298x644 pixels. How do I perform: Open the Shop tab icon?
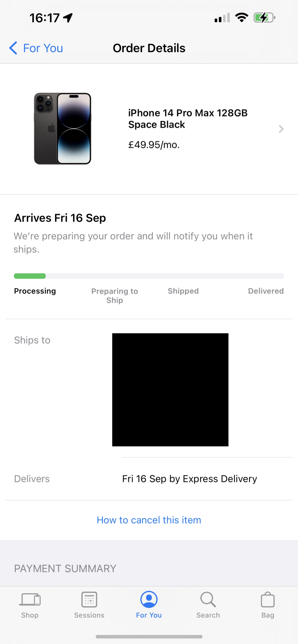coord(30,600)
